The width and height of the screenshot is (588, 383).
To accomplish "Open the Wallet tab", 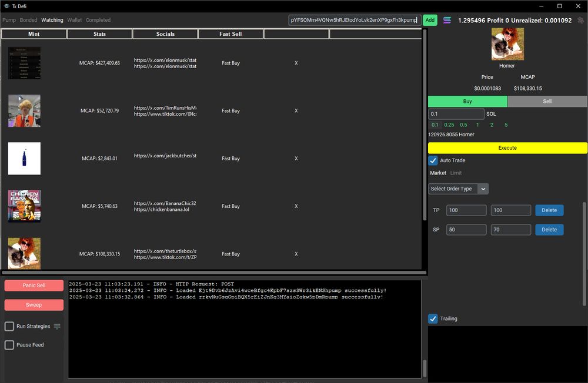I will 74,20.
